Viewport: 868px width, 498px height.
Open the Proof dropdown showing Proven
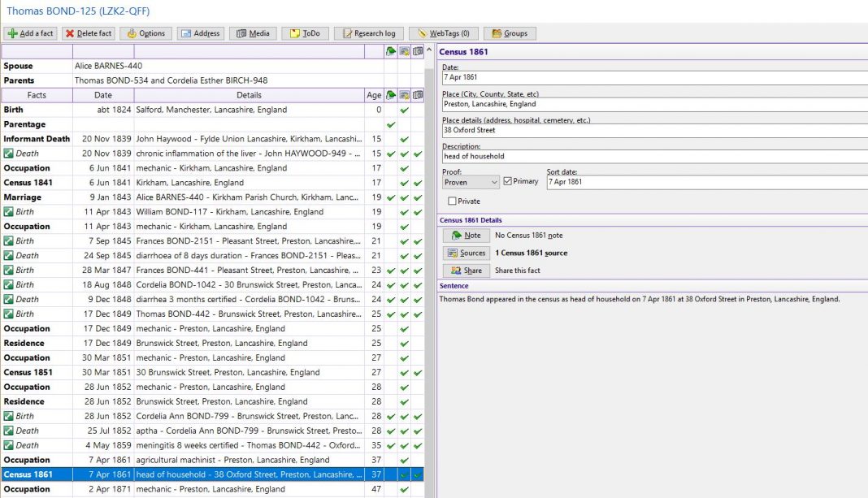click(471, 182)
